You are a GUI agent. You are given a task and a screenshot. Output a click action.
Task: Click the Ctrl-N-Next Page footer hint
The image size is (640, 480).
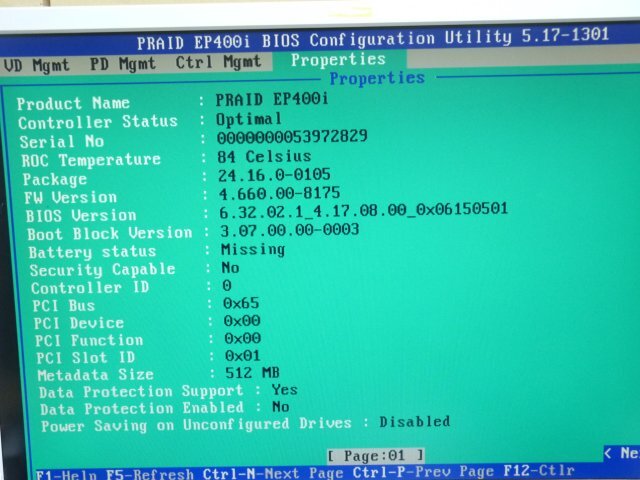(273, 473)
